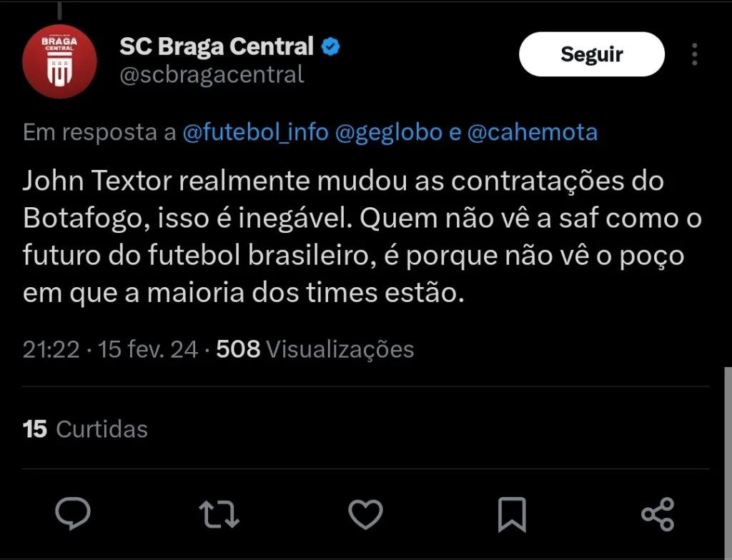Click the scrollbar on the right edge
Screen dimensions: 732x560
(x=727, y=457)
